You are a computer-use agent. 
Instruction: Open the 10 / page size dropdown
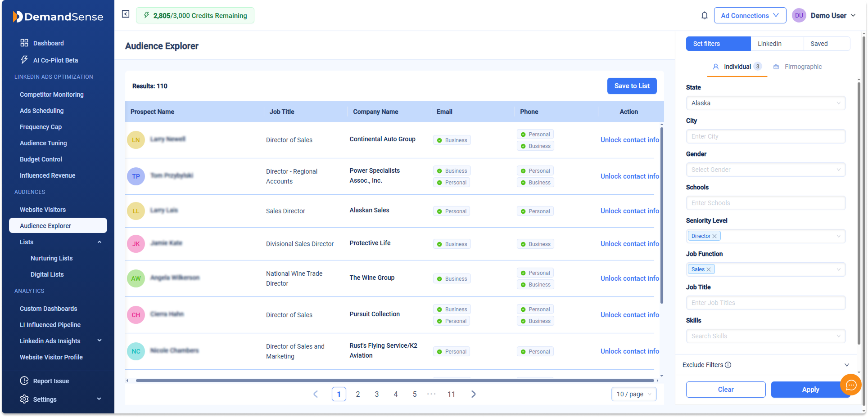[x=634, y=394]
